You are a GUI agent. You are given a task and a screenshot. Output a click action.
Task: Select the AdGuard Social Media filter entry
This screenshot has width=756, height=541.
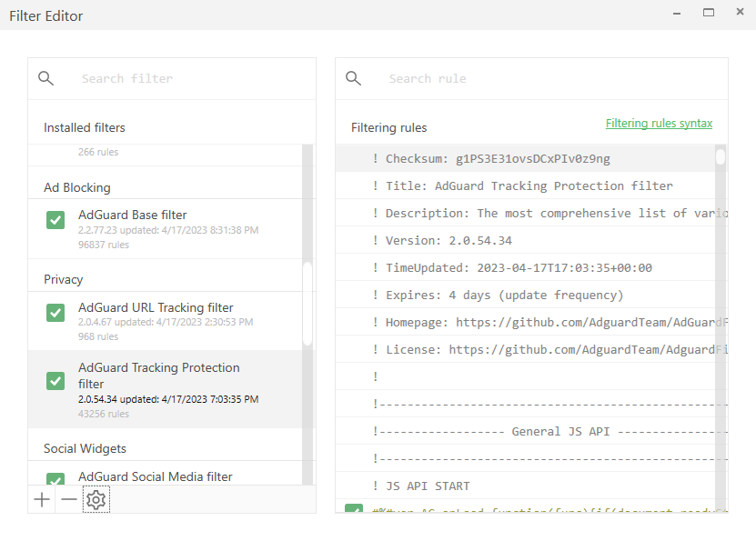(x=165, y=474)
